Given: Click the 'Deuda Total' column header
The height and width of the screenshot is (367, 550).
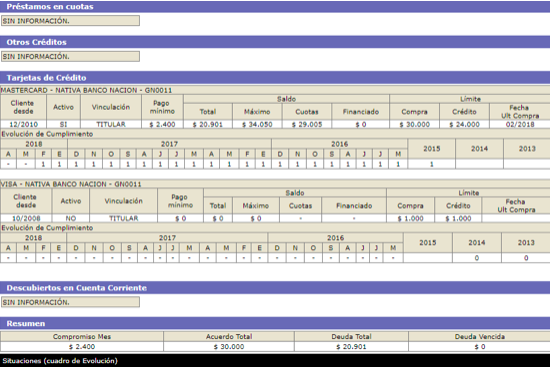Looking at the screenshot, I should [x=351, y=336].
